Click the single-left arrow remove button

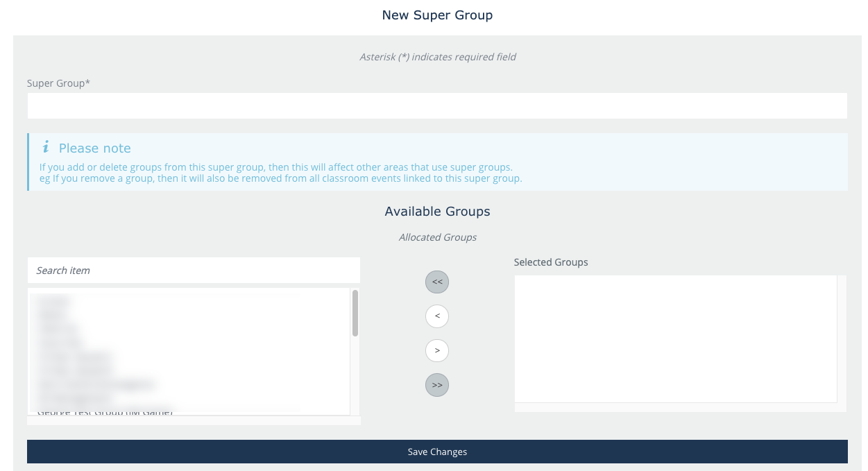[437, 316]
